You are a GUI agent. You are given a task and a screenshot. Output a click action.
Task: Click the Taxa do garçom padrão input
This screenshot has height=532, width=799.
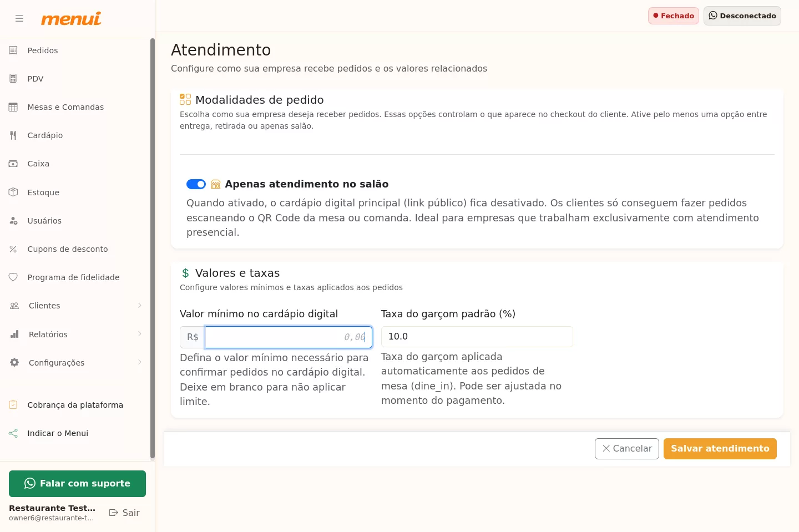(477, 337)
